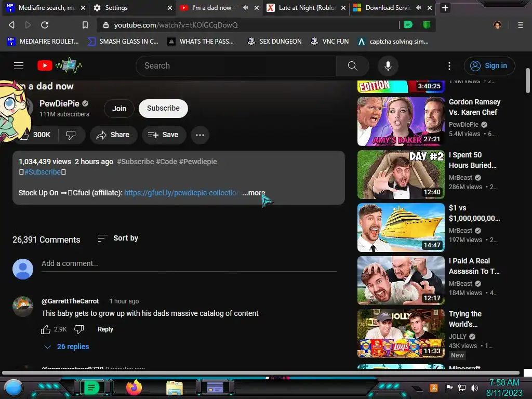Dislike the video with thumbs down
The width and height of the screenshot is (532, 399).
click(x=71, y=135)
